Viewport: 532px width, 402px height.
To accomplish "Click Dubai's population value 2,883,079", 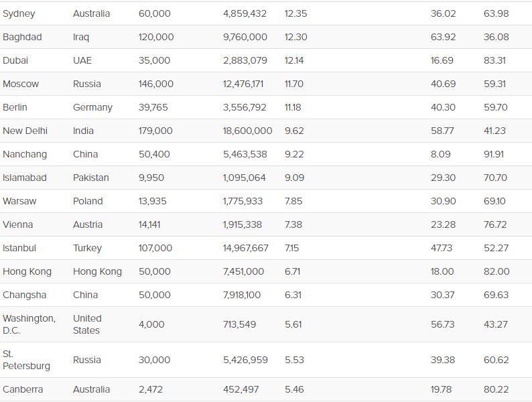I will [245, 60].
